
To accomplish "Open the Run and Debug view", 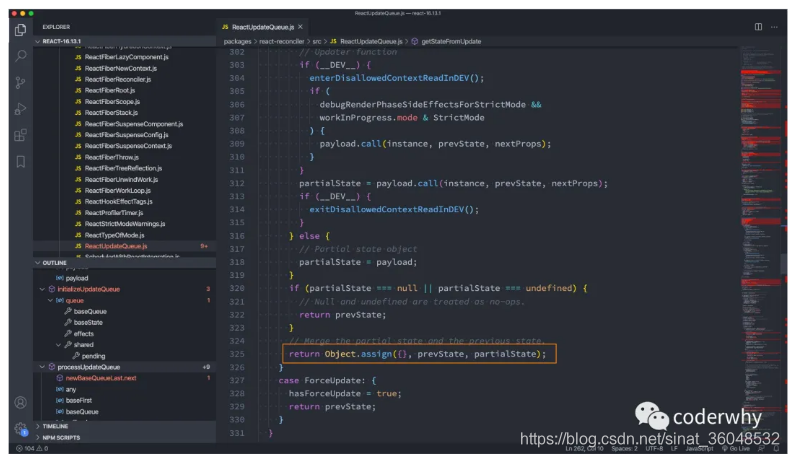I will 21,109.
